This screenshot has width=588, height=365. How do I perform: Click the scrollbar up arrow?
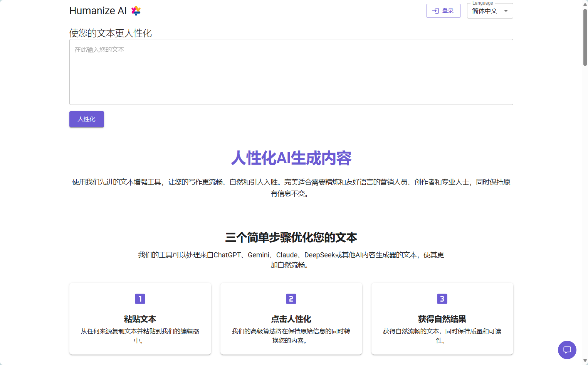(585, 4)
